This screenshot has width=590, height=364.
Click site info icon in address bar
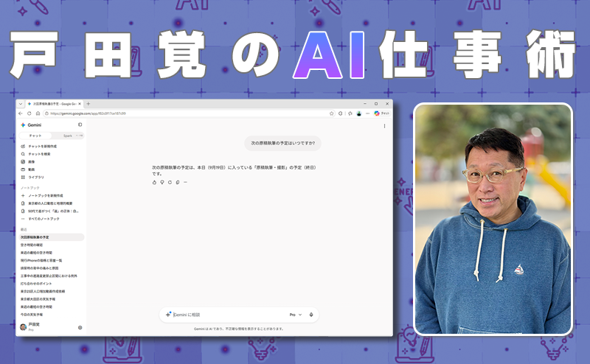(46, 113)
